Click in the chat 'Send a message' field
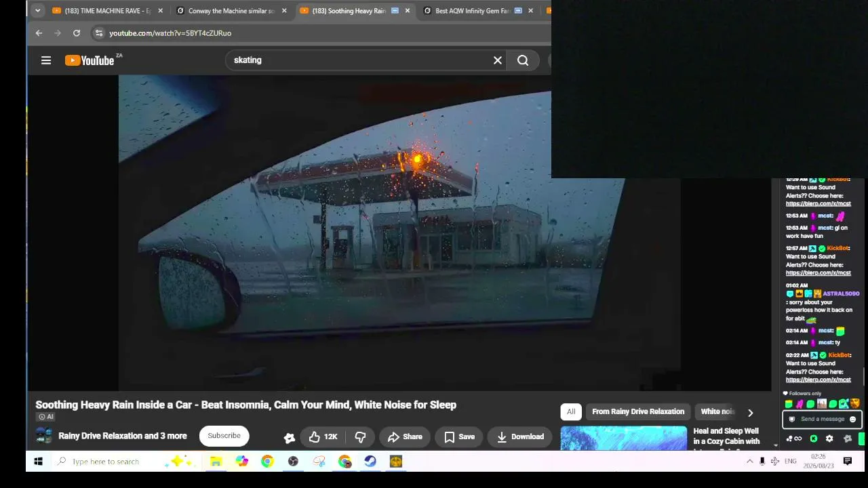The height and width of the screenshot is (488, 868). pos(823,419)
